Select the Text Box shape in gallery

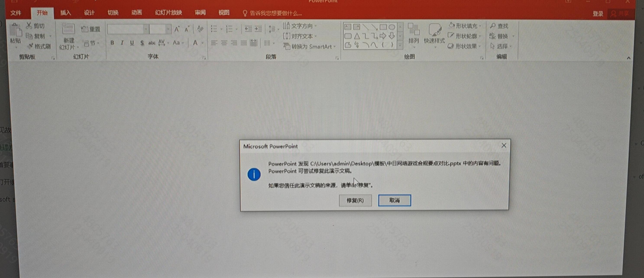point(348,27)
